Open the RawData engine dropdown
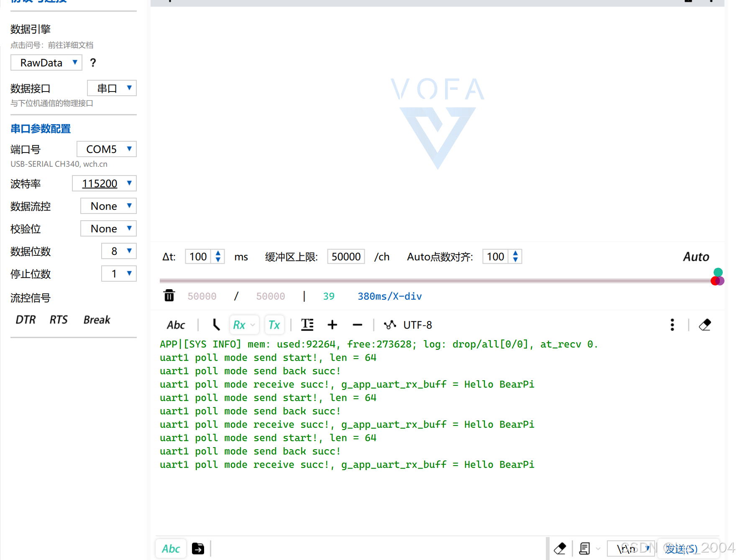The width and height of the screenshot is (737, 560). click(46, 63)
